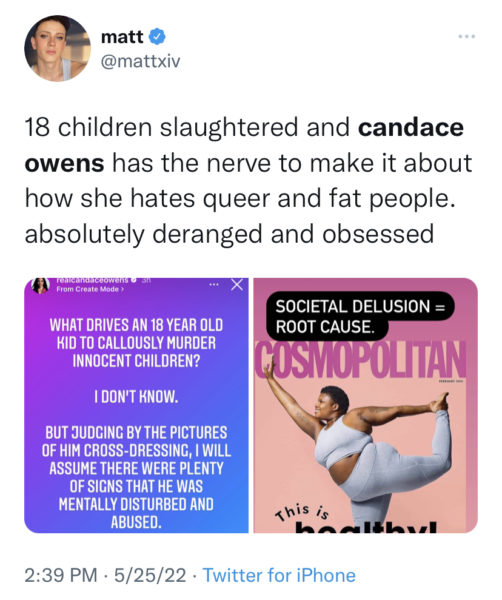502x600 pixels.
Task: Click the display name matt
Action: tap(122, 37)
